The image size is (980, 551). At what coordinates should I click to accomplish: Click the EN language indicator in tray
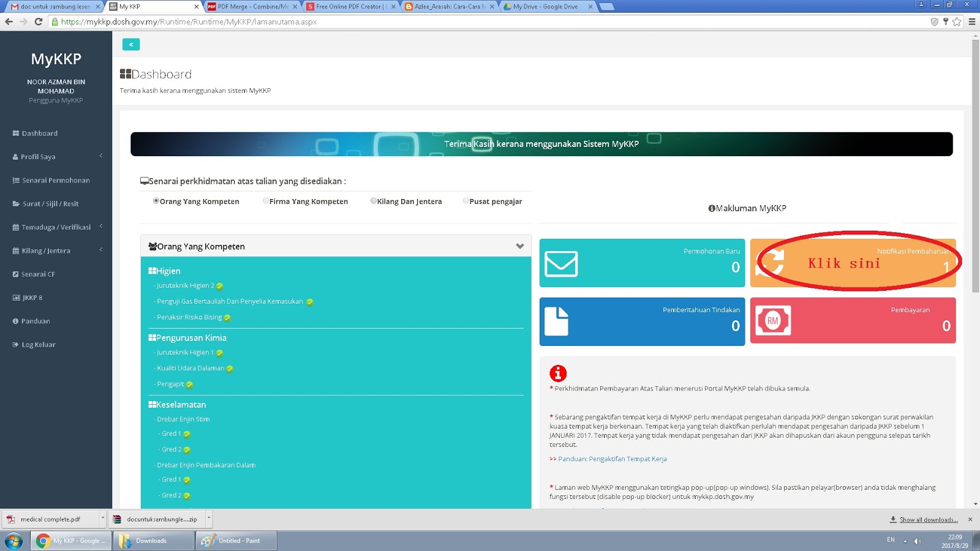(x=891, y=540)
